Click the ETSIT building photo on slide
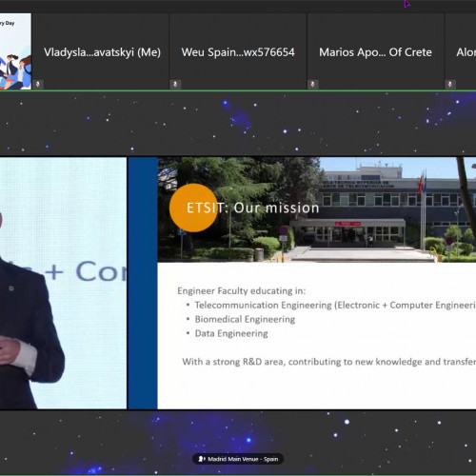The width and height of the screenshot is (476, 476). tap(317, 209)
